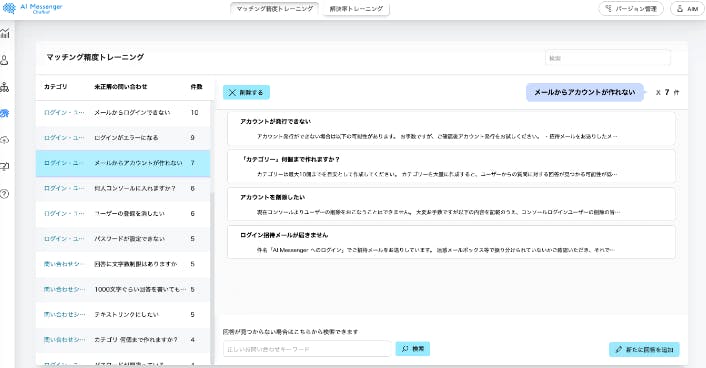Click count 10 in the first row
This screenshot has width=706, height=368.
(194, 113)
